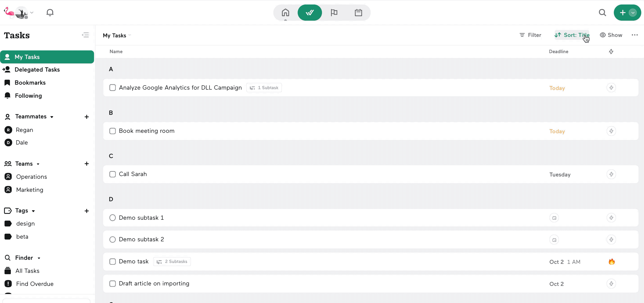
Task: Open teammate Regan
Action: [x=24, y=130]
